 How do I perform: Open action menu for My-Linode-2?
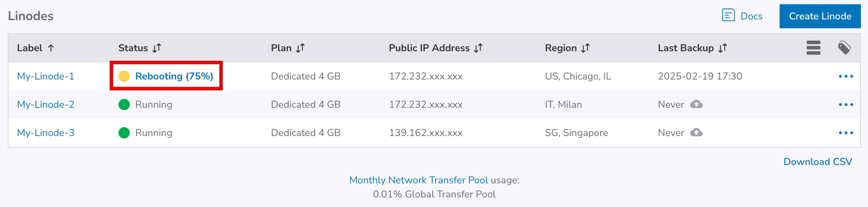pyautogui.click(x=846, y=105)
